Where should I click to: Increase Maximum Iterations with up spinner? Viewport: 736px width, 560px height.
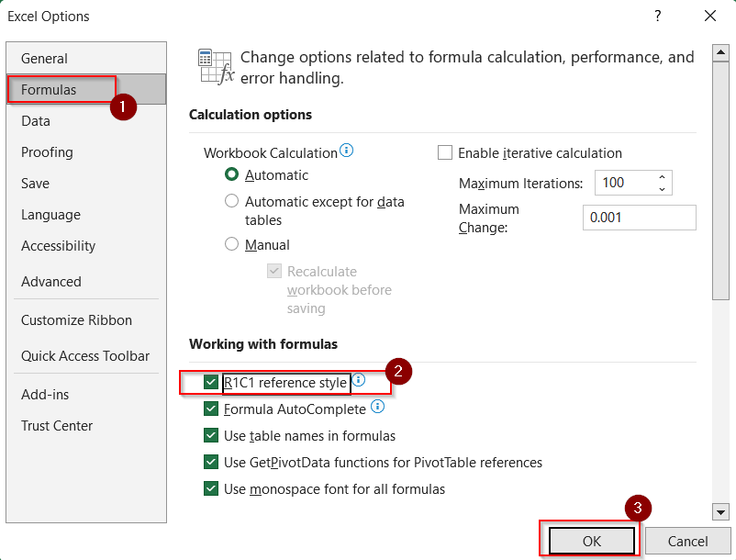[x=662, y=177]
